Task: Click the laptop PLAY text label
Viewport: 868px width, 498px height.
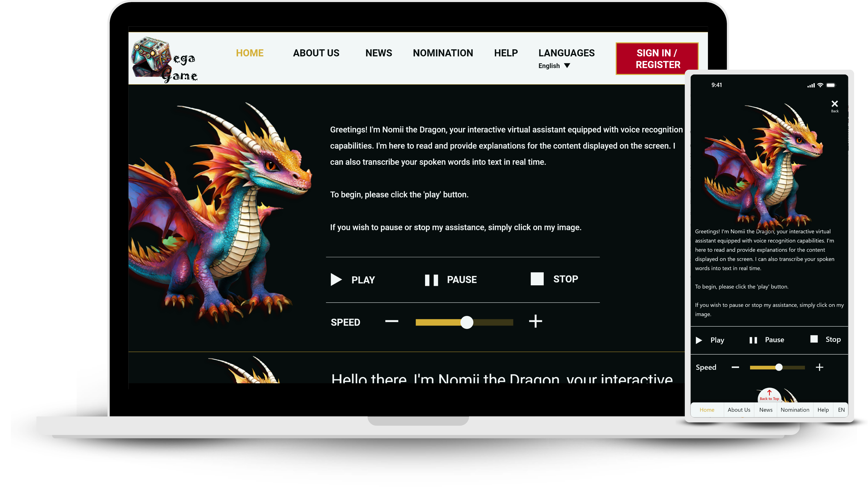Action: [363, 280]
